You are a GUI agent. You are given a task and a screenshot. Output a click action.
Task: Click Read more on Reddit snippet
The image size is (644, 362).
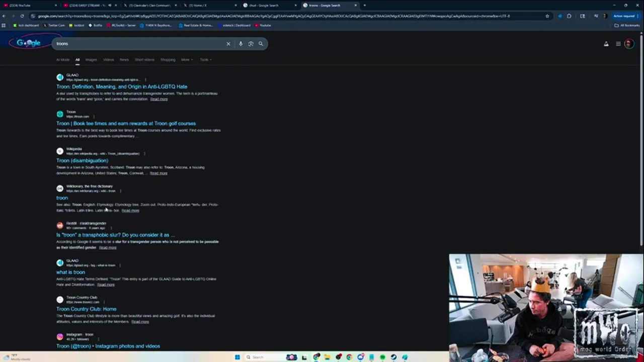pos(108,247)
